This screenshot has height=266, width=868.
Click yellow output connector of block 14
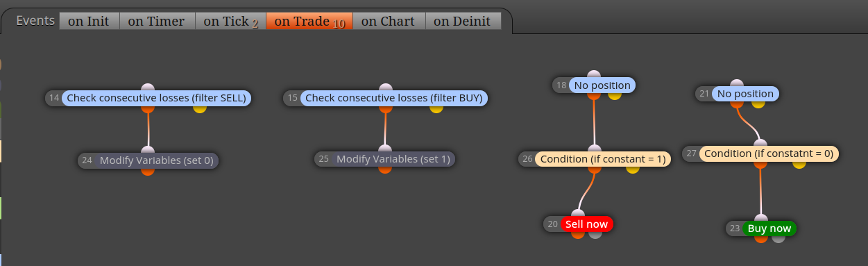point(200,107)
